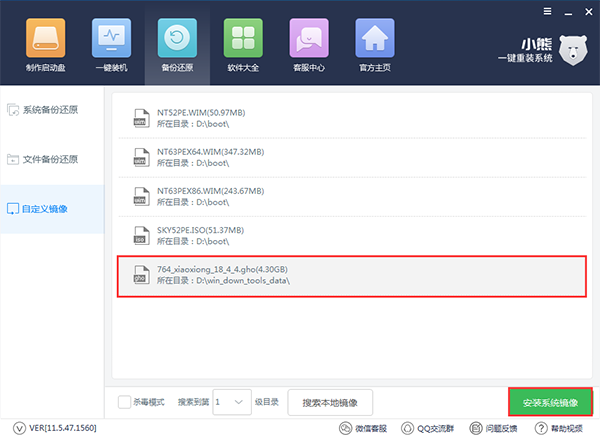This screenshot has width=600, height=438.
Task: Click the VER[11.5.47.1560] version text
Action: tap(63, 428)
